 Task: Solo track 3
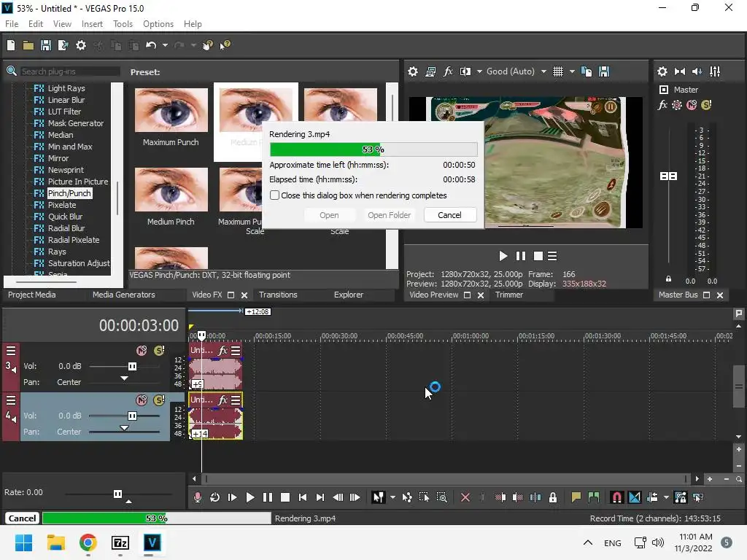(x=159, y=351)
